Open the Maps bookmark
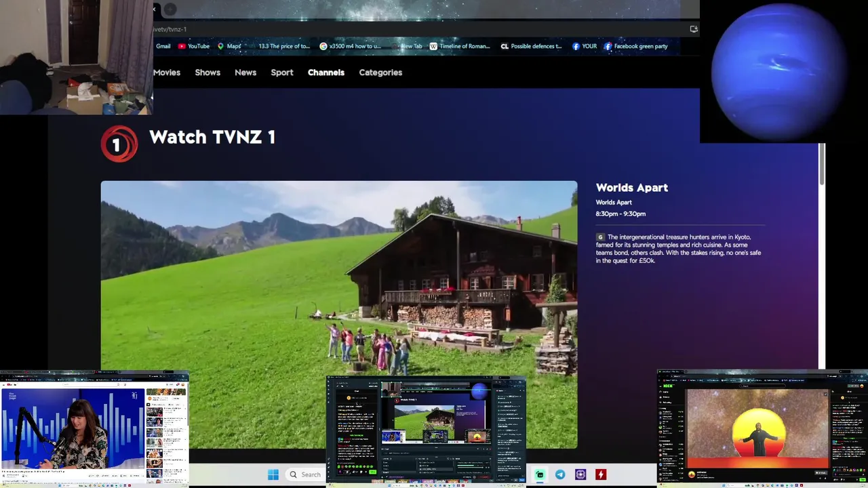The height and width of the screenshot is (488, 868). (x=229, y=46)
